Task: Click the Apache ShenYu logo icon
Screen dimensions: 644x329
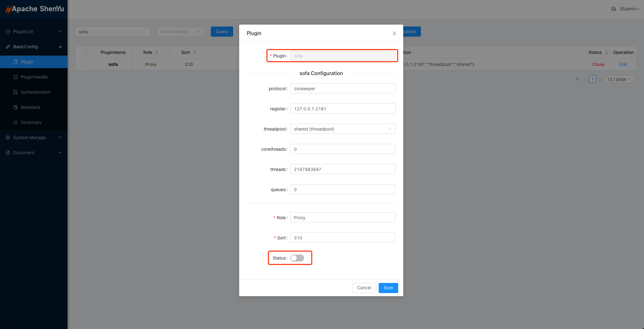Action: 9,9
